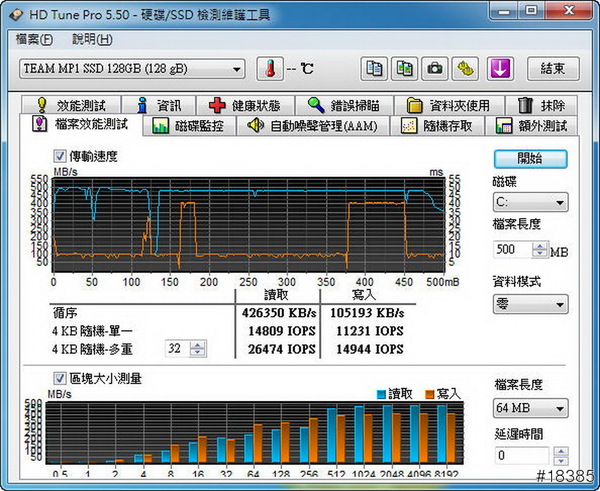The image size is (600, 491).
Task: Toggle the 傳輸速度 checkbox
Action: [x=59, y=156]
